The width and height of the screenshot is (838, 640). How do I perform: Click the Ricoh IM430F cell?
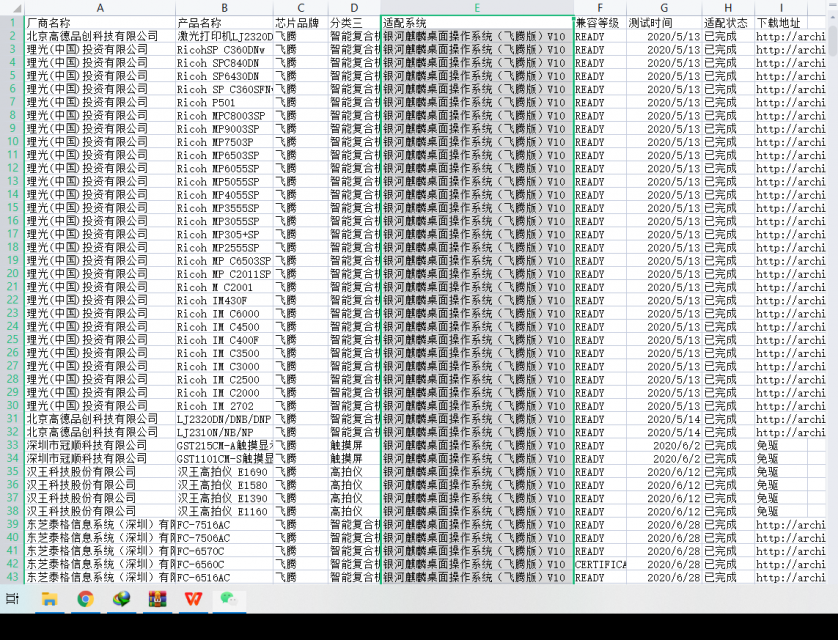point(224,300)
